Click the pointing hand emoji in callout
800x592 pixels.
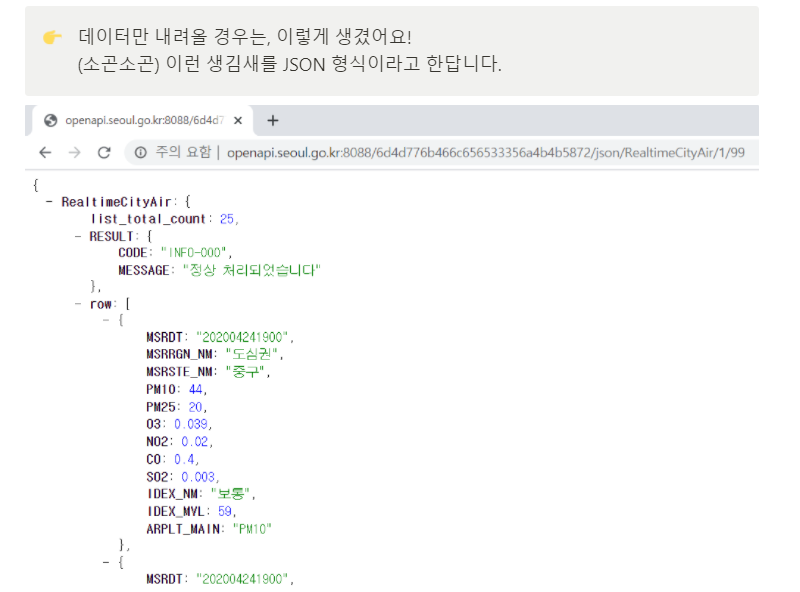point(52,37)
